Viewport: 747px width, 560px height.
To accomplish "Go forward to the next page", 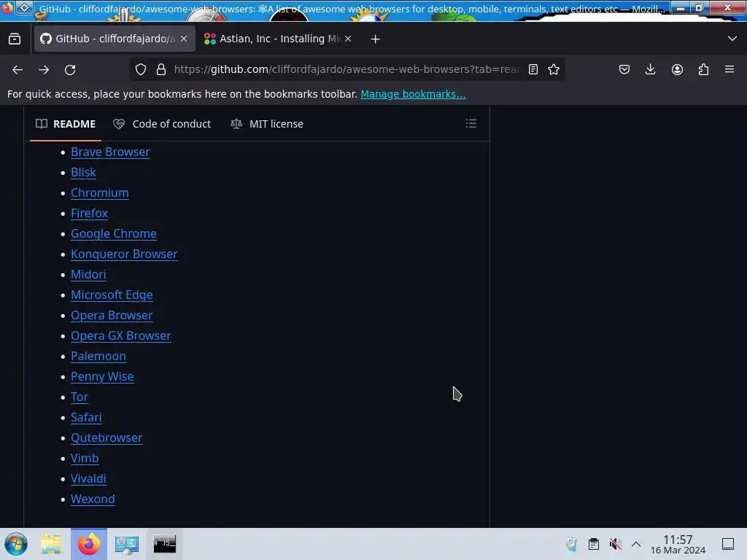I will (44, 69).
